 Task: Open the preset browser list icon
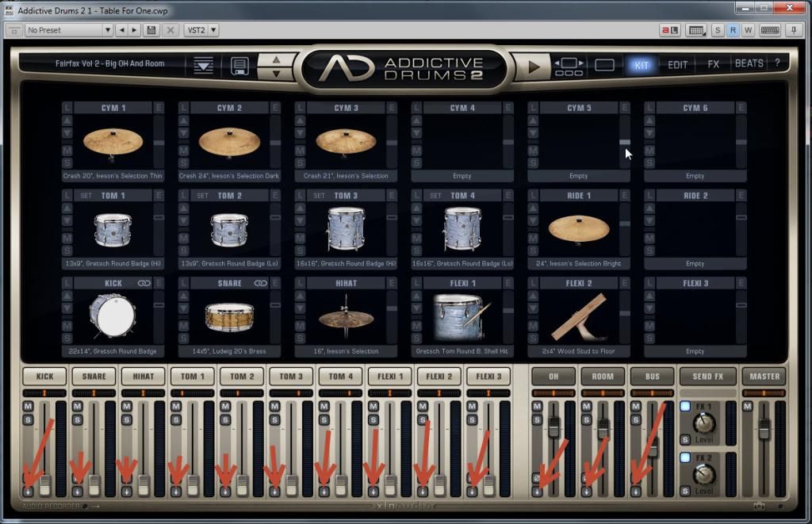pyautogui.click(x=203, y=66)
